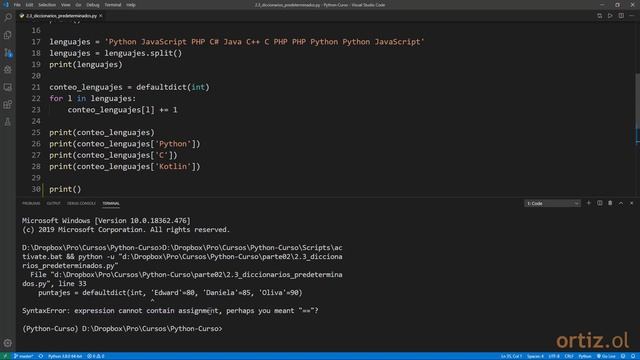Click the VS Code logo in title bar

[6, 5]
